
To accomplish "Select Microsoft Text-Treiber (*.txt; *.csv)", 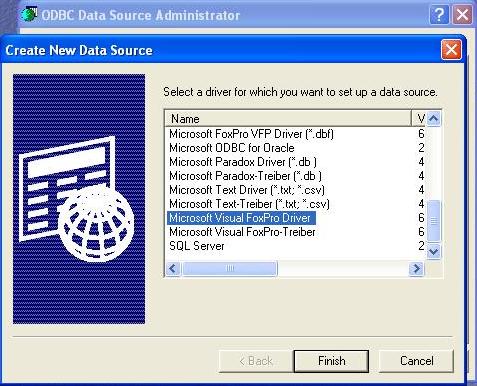I will point(249,204).
